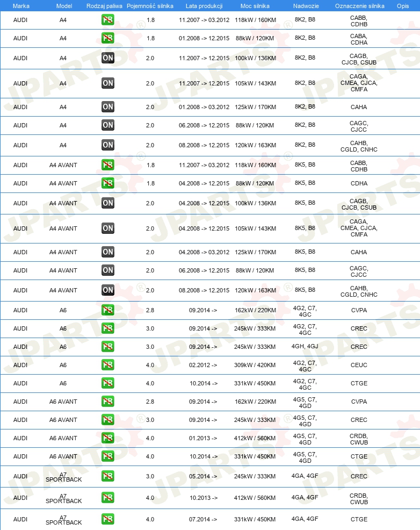Click the A7 SPORTBACK model cell in the CREC row
Image resolution: width=420 pixels, height=530 pixels.
63,477
